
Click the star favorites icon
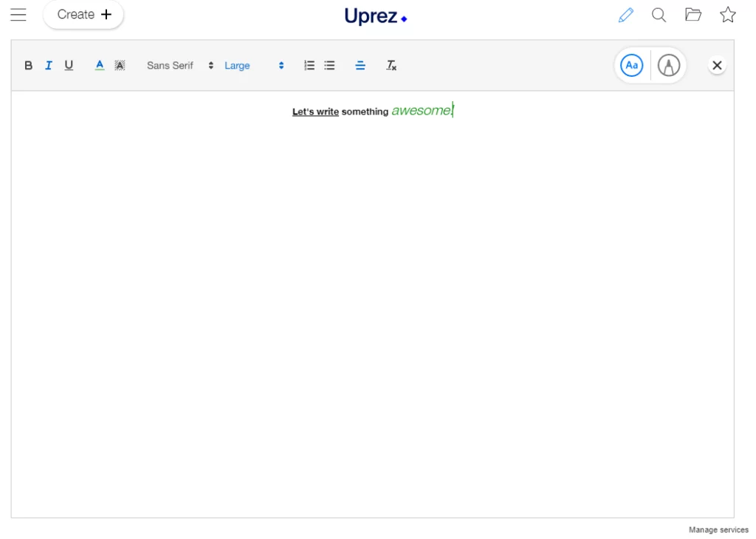pos(727,15)
